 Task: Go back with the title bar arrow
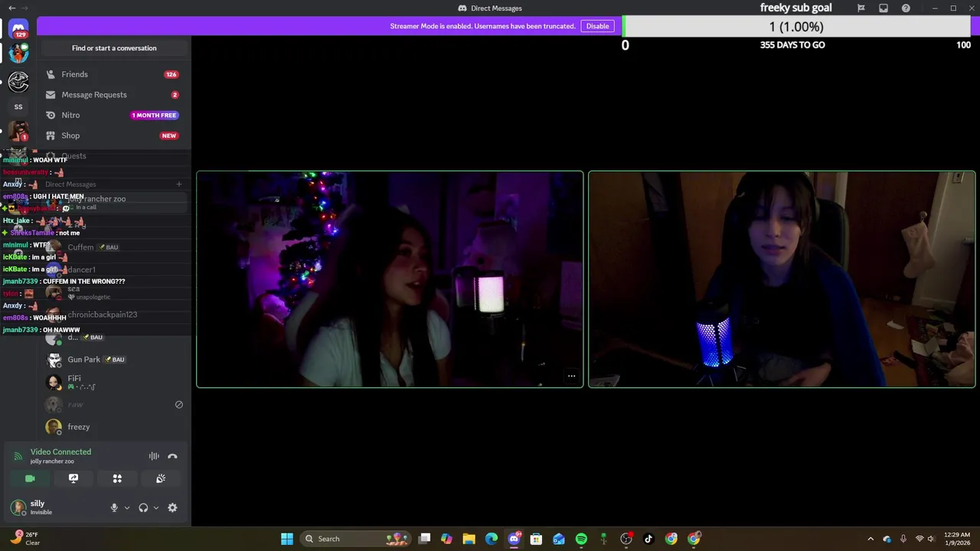[11, 8]
